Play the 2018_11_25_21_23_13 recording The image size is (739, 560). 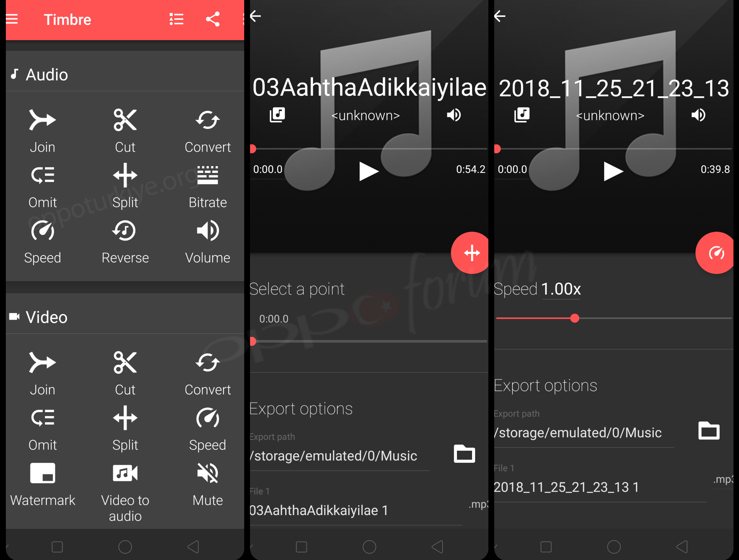tap(613, 171)
